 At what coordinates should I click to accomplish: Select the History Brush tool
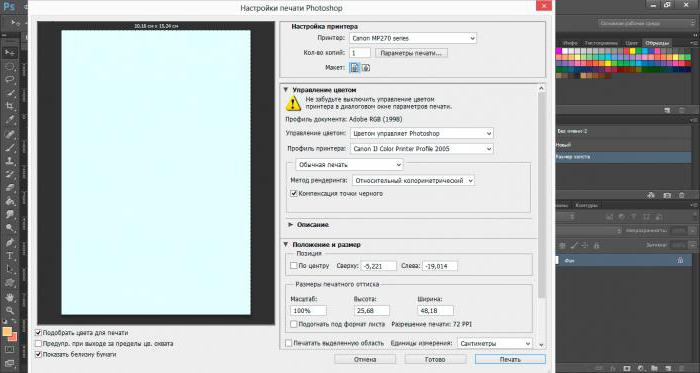[10, 174]
